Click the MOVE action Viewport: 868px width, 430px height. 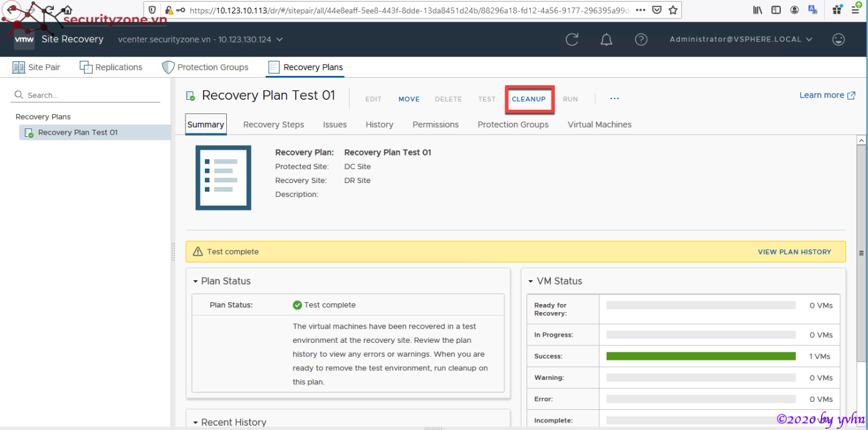(409, 99)
